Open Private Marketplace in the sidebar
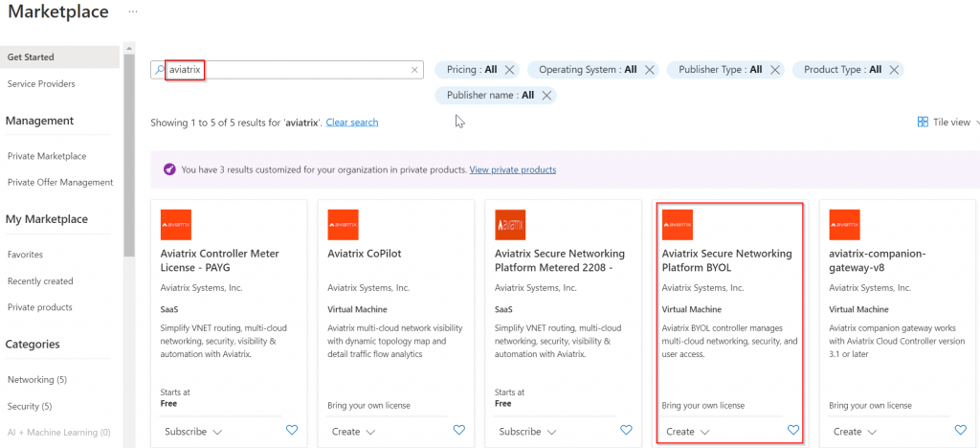980x448 pixels. [x=47, y=156]
